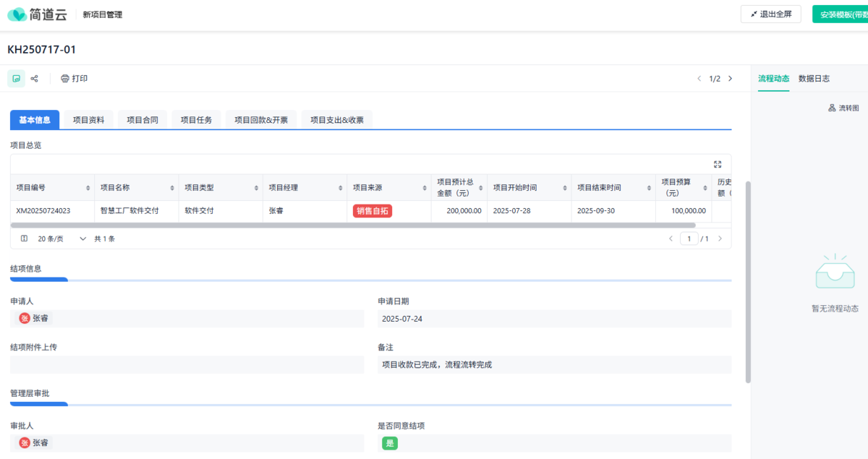Click the 共 1 条 count text
The image size is (868, 459).
pos(104,239)
